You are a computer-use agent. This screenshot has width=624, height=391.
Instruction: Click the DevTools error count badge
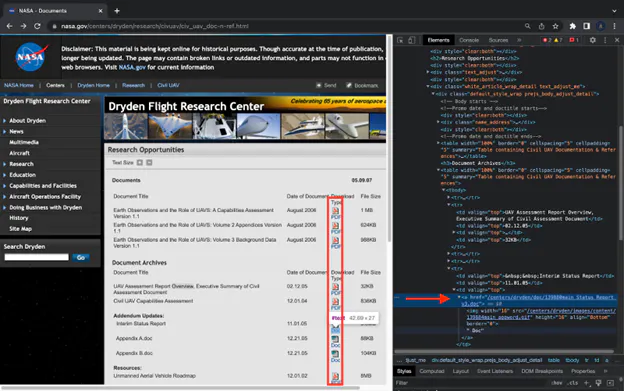pyautogui.click(x=548, y=40)
